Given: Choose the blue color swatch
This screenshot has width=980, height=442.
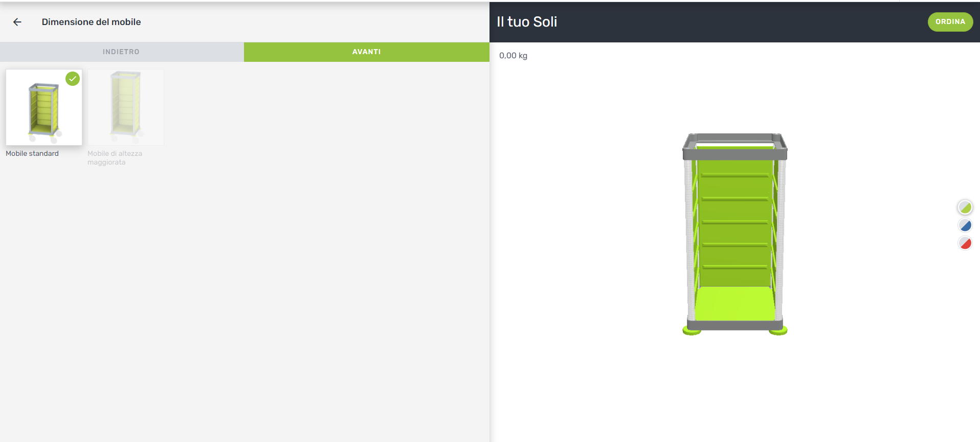Looking at the screenshot, I should click(965, 225).
